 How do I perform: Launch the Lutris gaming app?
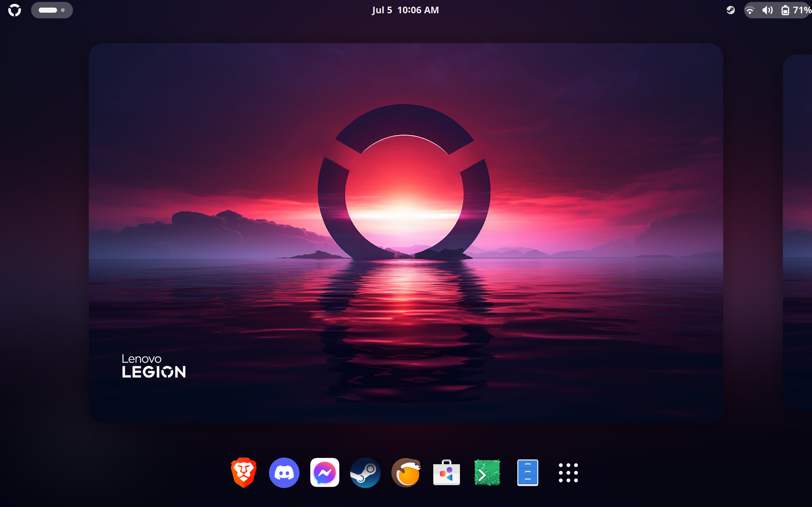(x=406, y=472)
